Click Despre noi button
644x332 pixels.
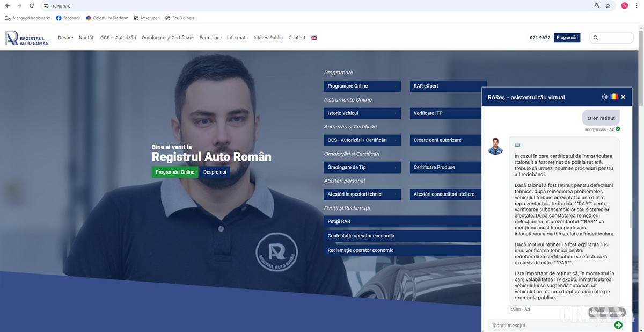pos(215,172)
